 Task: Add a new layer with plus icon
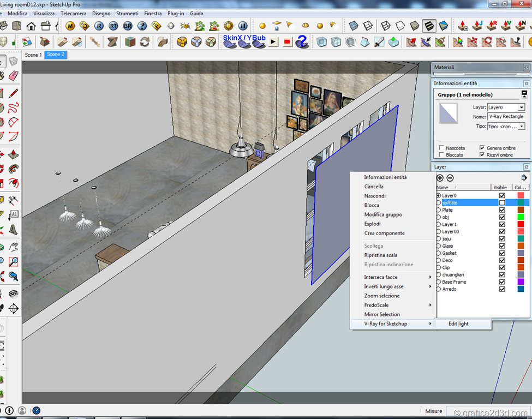click(440, 178)
